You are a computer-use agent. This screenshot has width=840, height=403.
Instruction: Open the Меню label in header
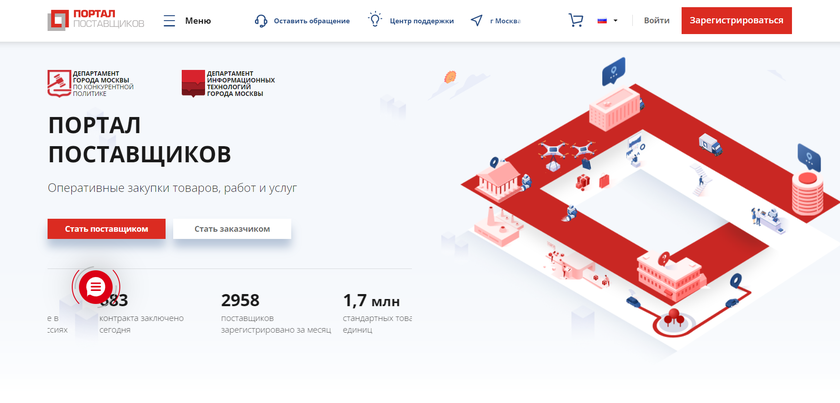(198, 20)
